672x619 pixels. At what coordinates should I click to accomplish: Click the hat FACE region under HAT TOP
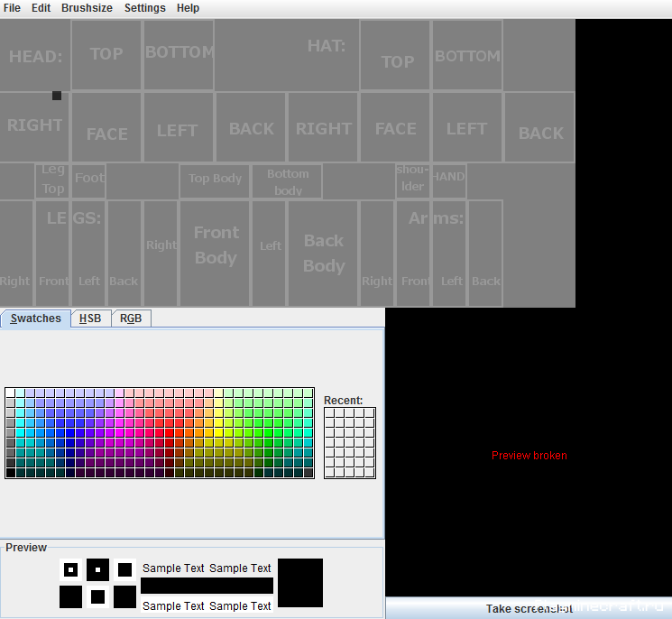point(395,127)
